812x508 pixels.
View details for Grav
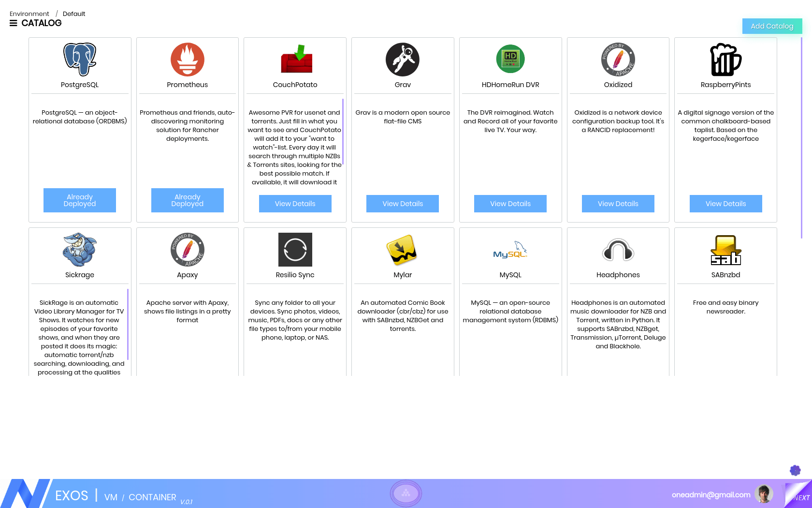coord(403,204)
